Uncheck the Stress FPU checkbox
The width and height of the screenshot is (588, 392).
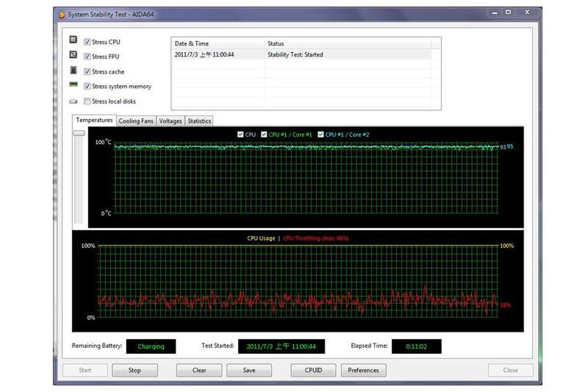pos(87,57)
